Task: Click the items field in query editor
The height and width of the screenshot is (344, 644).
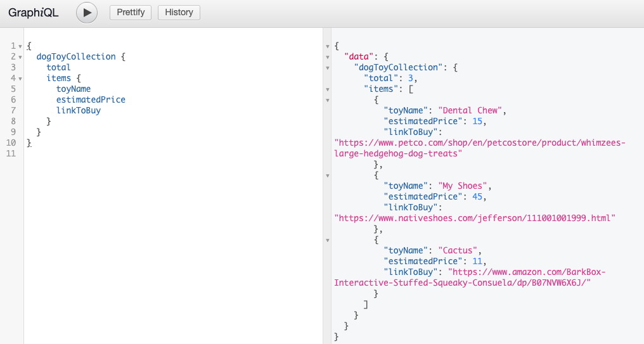Action: click(x=59, y=78)
